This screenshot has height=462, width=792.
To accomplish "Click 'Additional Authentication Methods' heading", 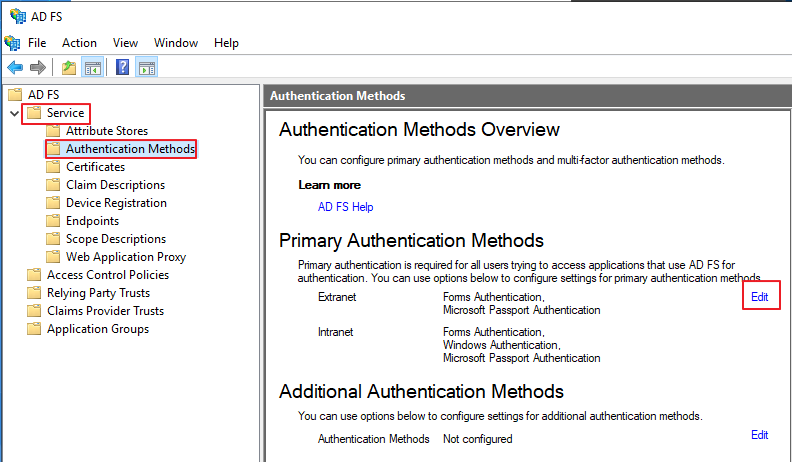I will click(421, 391).
